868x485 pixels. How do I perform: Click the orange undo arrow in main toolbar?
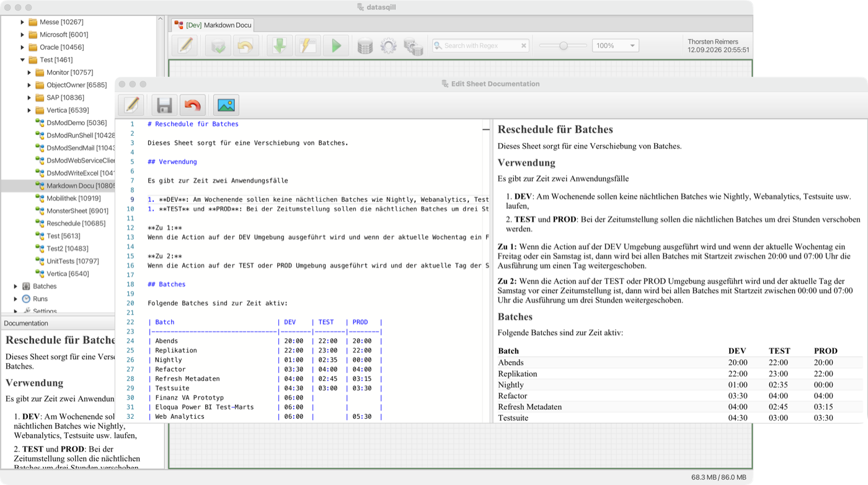point(246,45)
